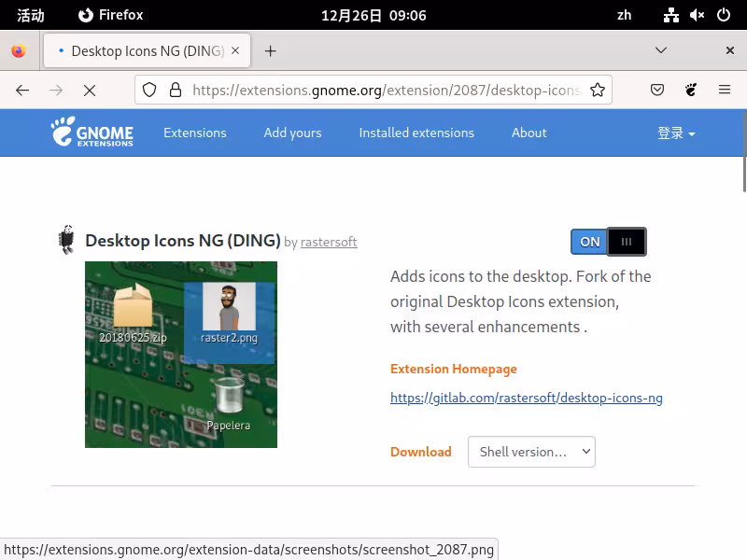Open the zh input language indicator
747x560 pixels.
pos(624,15)
